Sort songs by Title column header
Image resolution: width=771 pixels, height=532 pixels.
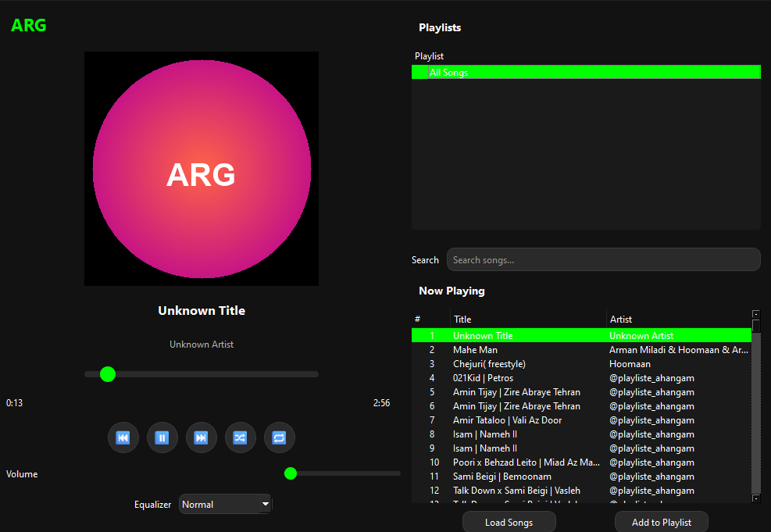click(528, 319)
